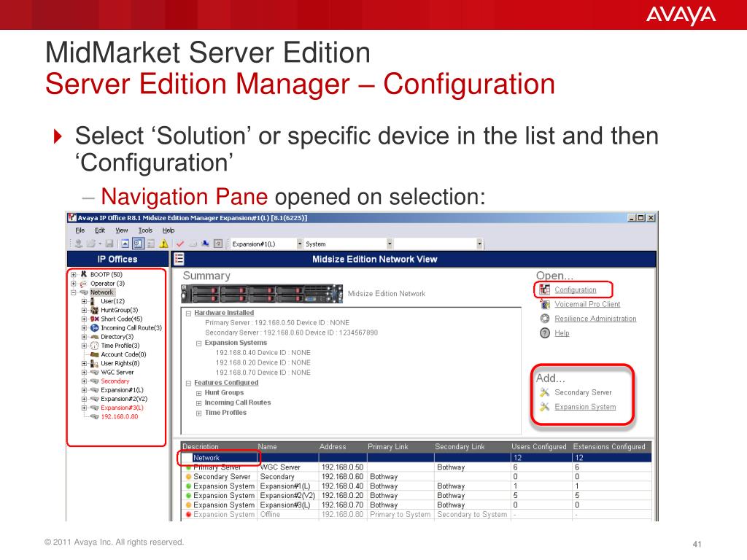
Task: Click the BOOTP icon in the tree
Action: click(83, 274)
